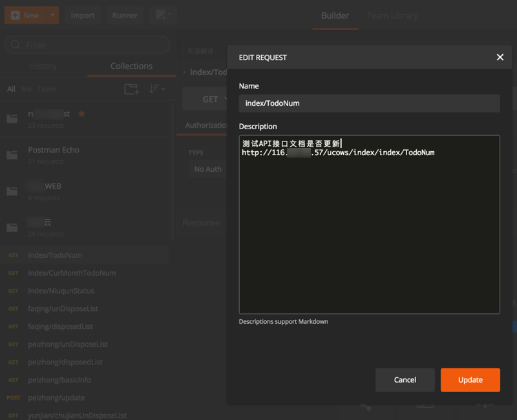The height and width of the screenshot is (420, 517).
Task: Close the Edit Request dialog
Action: click(500, 58)
